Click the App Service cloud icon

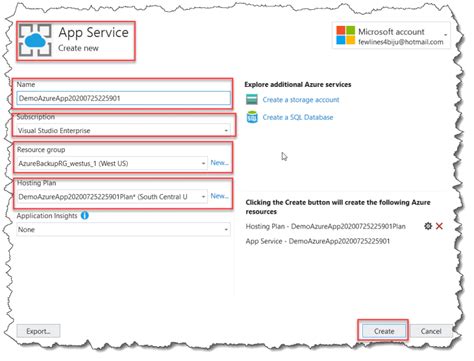(x=35, y=40)
